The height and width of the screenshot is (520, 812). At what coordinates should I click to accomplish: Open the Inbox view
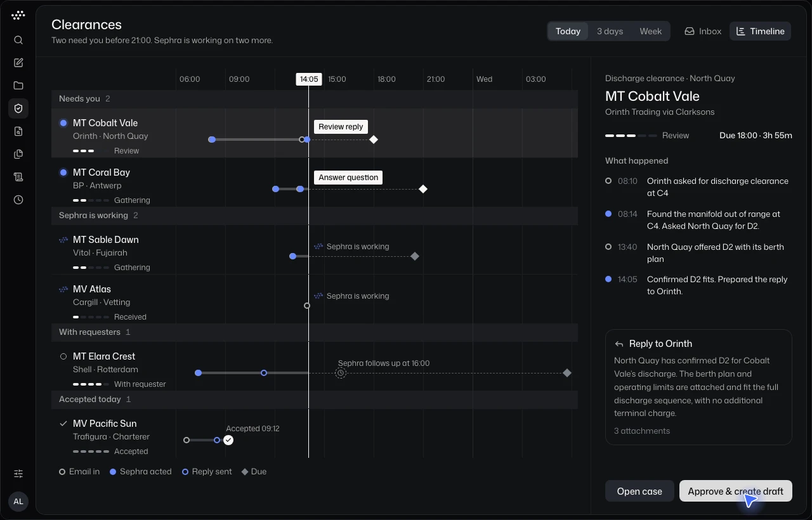[703, 31]
